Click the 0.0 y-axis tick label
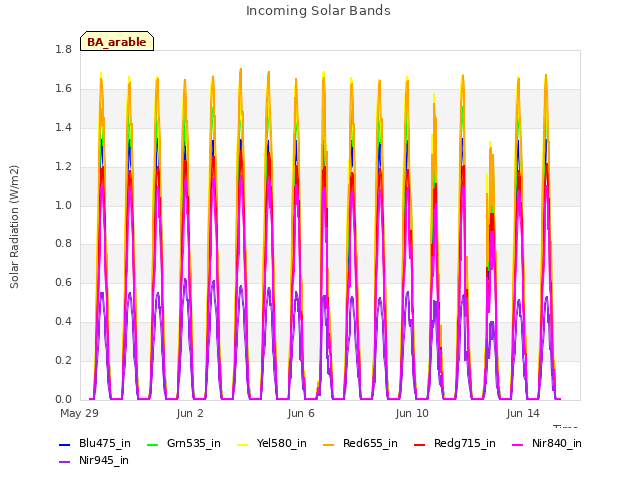This screenshot has height=480, width=640. coord(63,399)
